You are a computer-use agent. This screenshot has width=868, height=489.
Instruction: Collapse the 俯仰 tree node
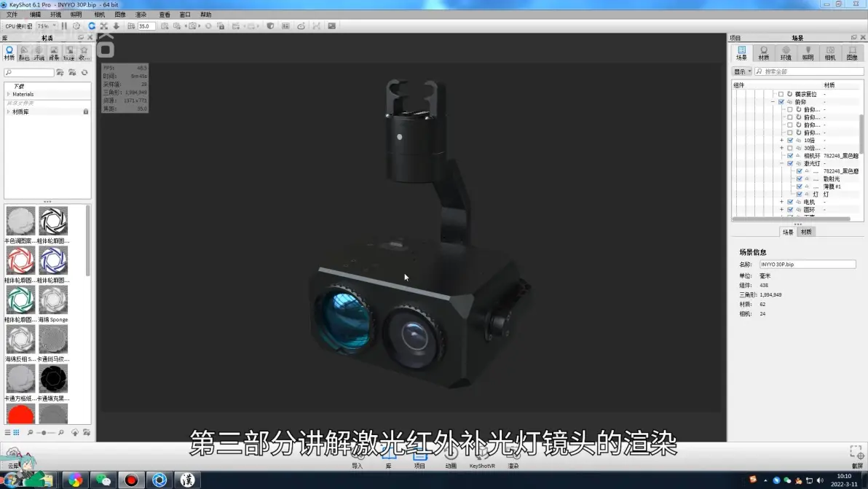(x=773, y=102)
